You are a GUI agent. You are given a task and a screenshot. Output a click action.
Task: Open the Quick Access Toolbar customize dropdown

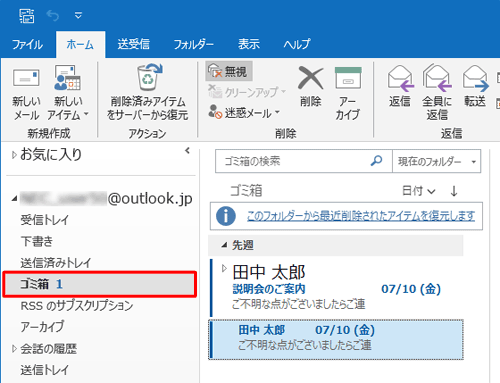pos(78,15)
